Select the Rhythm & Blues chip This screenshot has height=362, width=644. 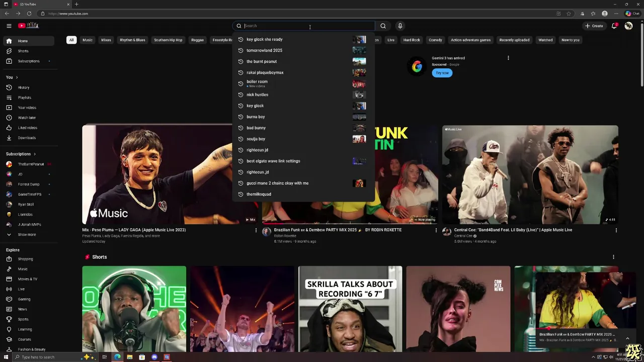point(132,40)
